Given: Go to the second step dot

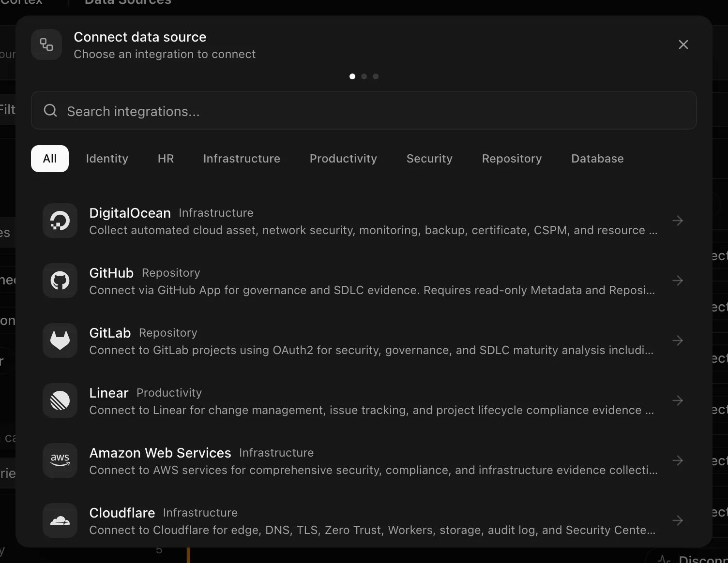Looking at the screenshot, I should [364, 76].
